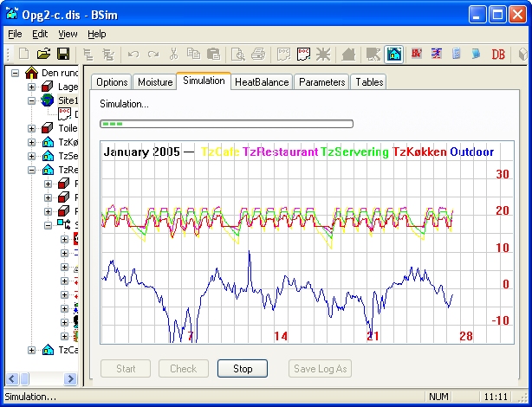Click the second tree-structure toolbar icon
Viewport: 532px width, 407px height.
[x=108, y=54]
